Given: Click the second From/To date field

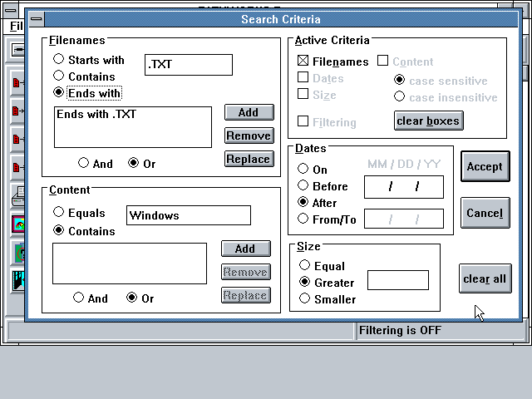Looking at the screenshot, I should click(404, 219).
